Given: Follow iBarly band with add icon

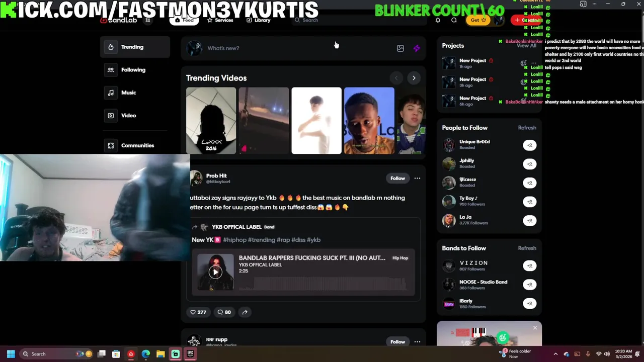Looking at the screenshot, I should [x=530, y=303].
